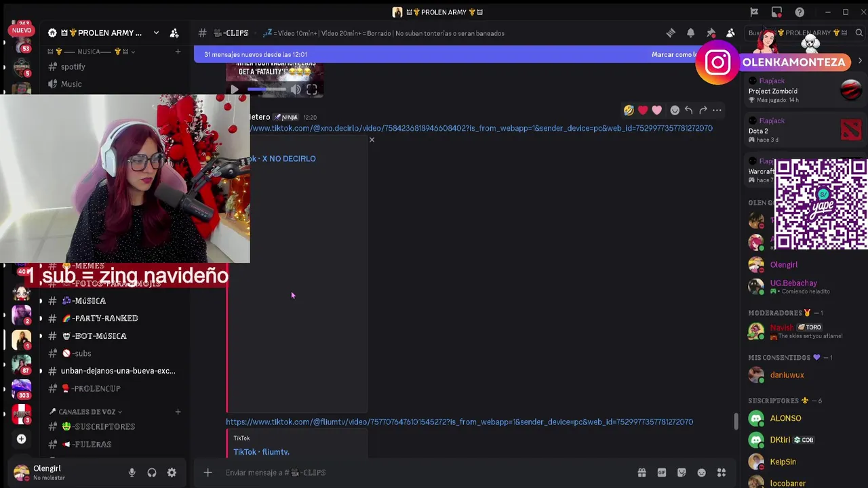Viewport: 868px width, 488px height.
Task: Show pinned messages pin icon
Action: click(x=711, y=33)
